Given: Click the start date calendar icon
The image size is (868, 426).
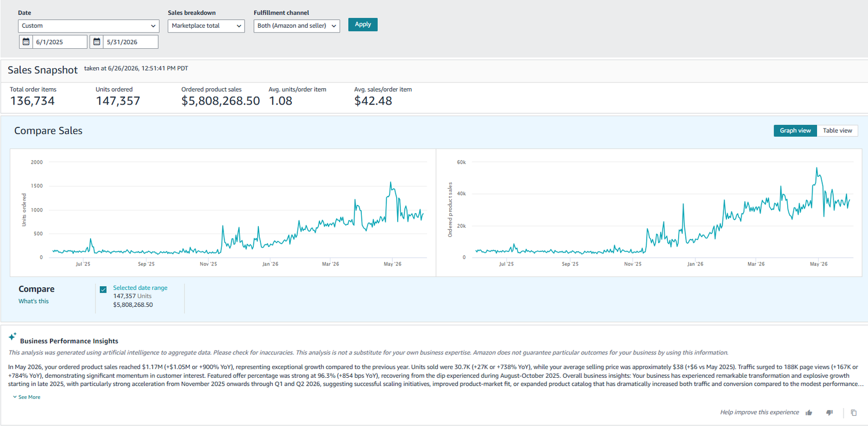Looking at the screenshot, I should (26, 42).
